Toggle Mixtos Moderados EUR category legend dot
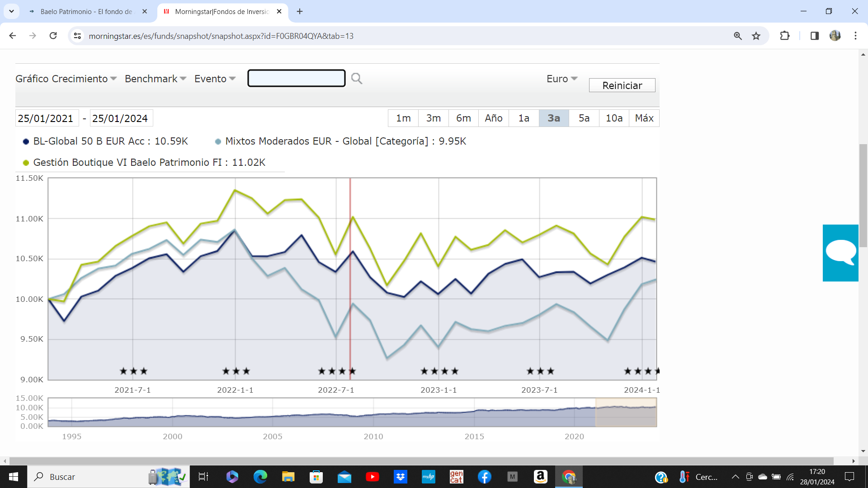This screenshot has height=488, width=868. coord(218,141)
